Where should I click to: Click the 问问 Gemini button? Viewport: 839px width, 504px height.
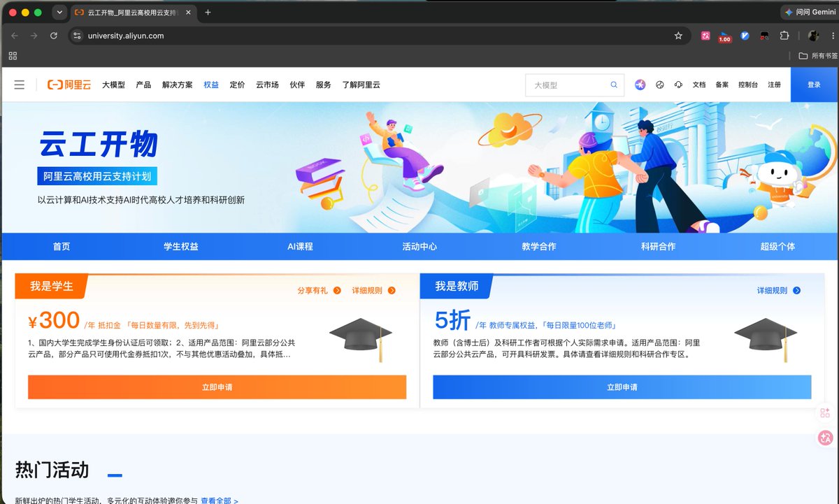pos(810,13)
